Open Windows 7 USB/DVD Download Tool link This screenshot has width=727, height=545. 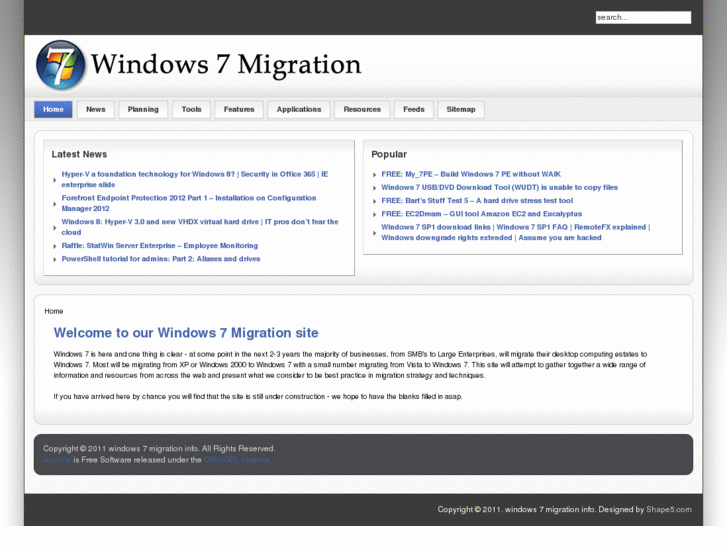(x=499, y=187)
